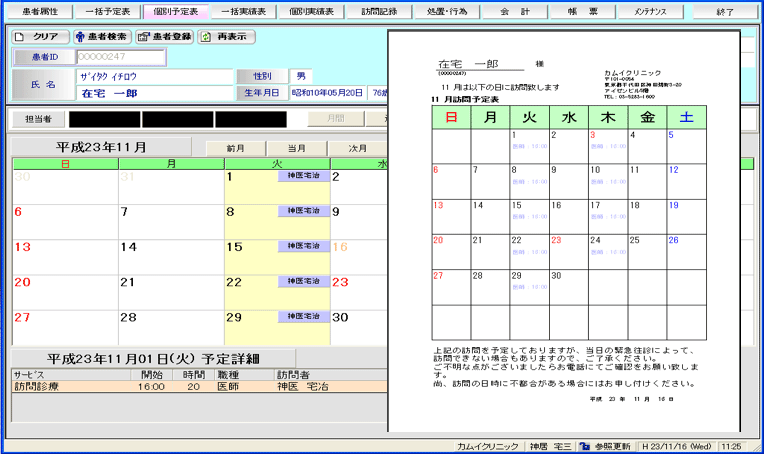Click the 在宅 一郎 name in preview
764x454 pixels.
pyautogui.click(x=468, y=64)
